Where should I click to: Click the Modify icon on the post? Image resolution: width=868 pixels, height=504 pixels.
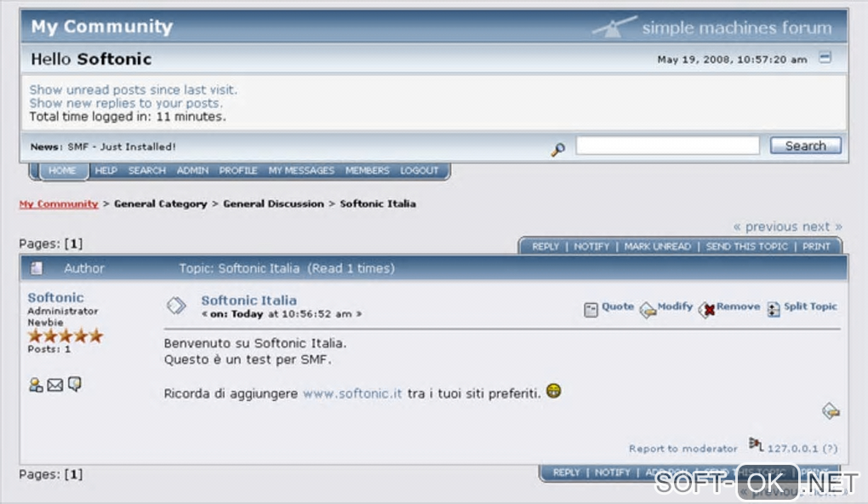click(x=648, y=310)
